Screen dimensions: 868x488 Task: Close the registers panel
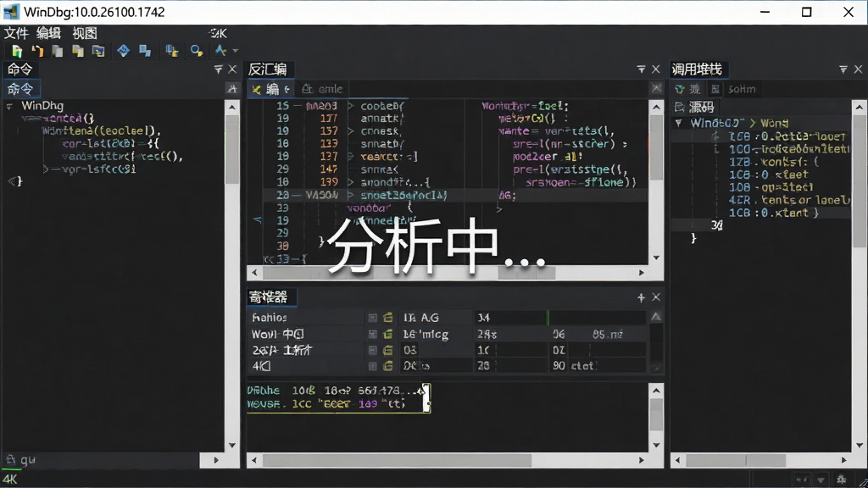click(x=656, y=297)
